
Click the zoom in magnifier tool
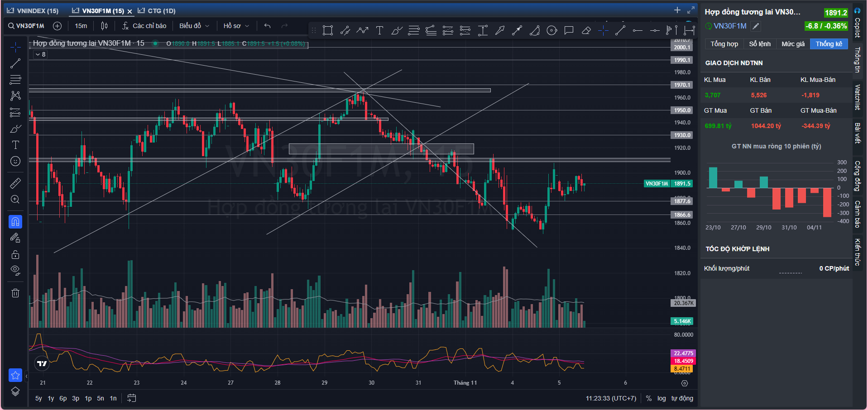[15, 200]
